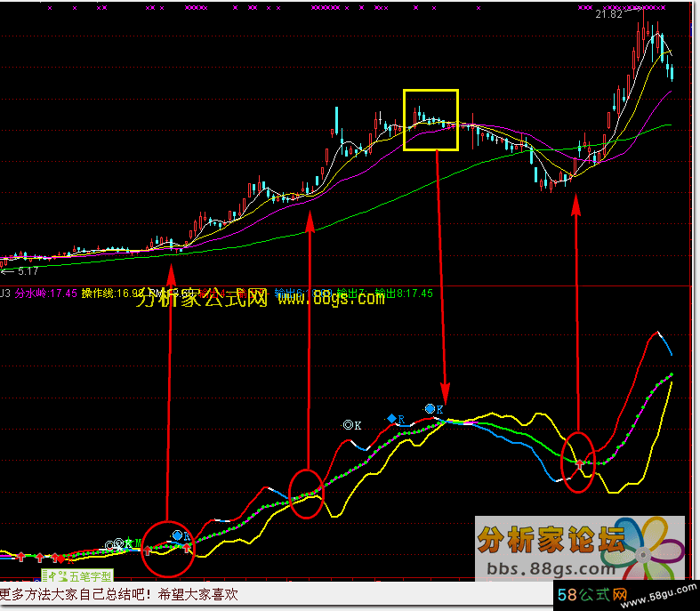Click the red up-arrow signal near right circle
700x611 pixels.
(579, 464)
